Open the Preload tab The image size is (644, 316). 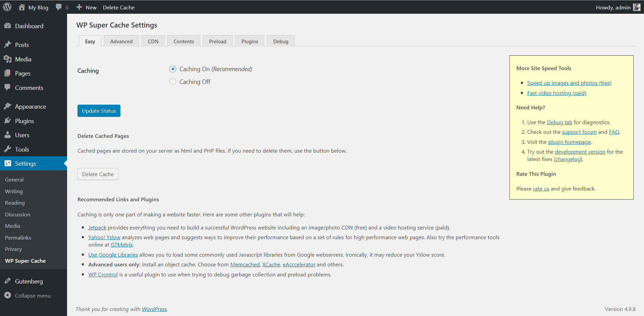point(218,41)
